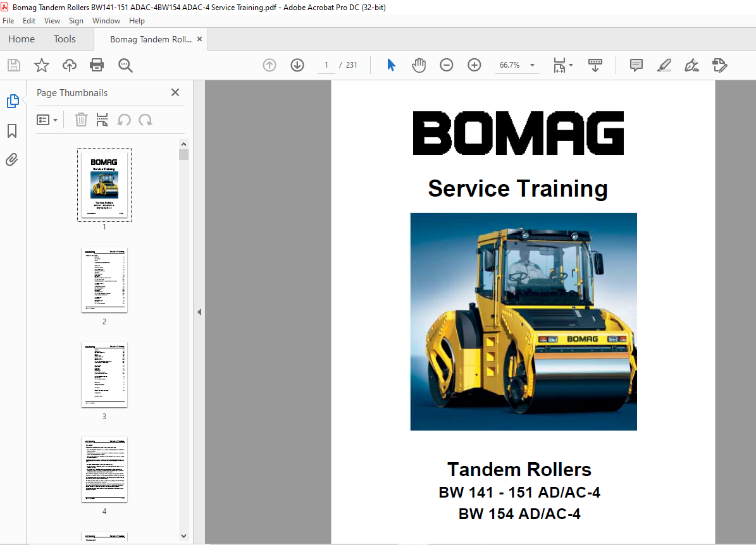Viewport: 756px width, 545px height.
Task: Add file to starred favorites
Action: [x=42, y=65]
